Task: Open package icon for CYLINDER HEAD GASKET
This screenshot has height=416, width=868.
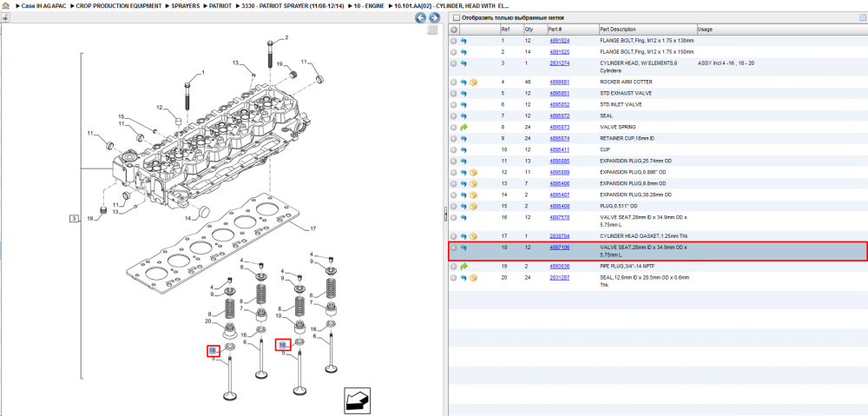Action: [x=473, y=236]
